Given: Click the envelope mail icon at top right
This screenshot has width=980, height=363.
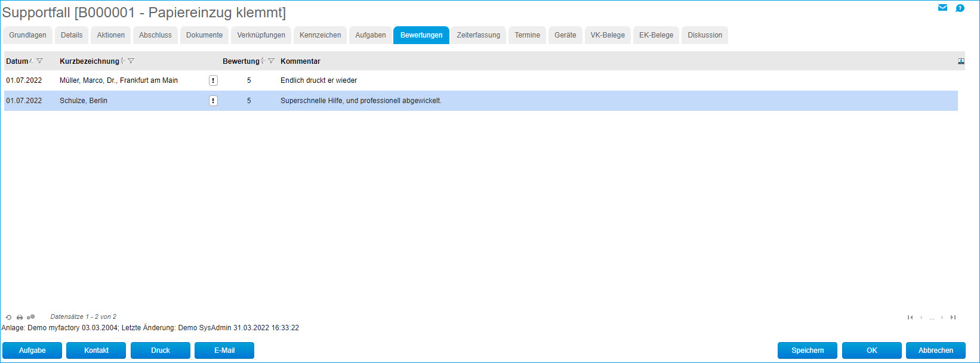Looking at the screenshot, I should pyautogui.click(x=942, y=8).
